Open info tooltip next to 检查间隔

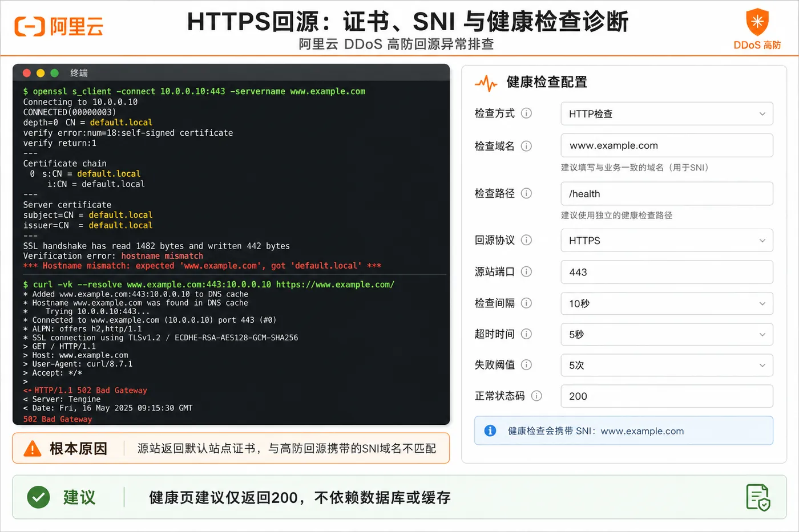pyautogui.click(x=527, y=303)
